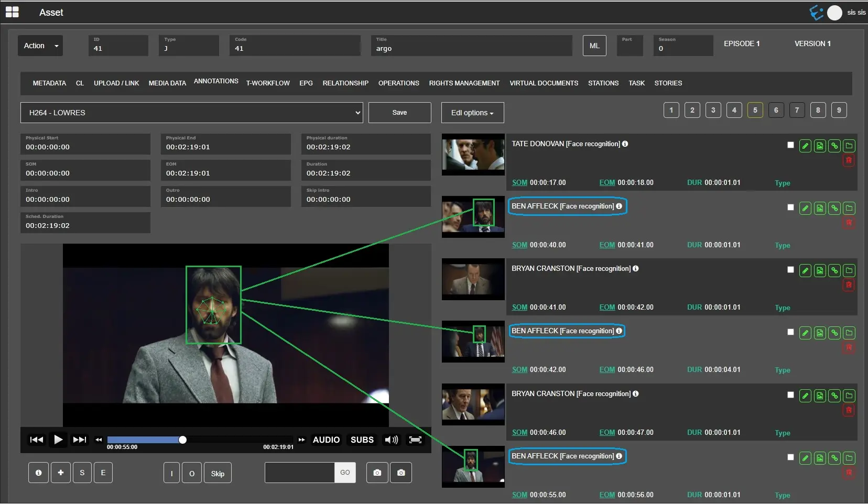Click link icon on first Bryan Cranston row

point(834,271)
